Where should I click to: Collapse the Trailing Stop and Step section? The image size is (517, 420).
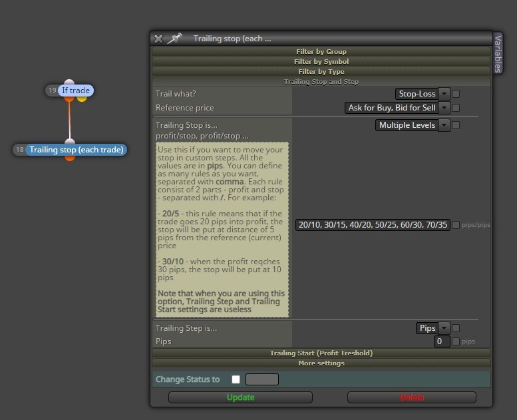pos(321,81)
